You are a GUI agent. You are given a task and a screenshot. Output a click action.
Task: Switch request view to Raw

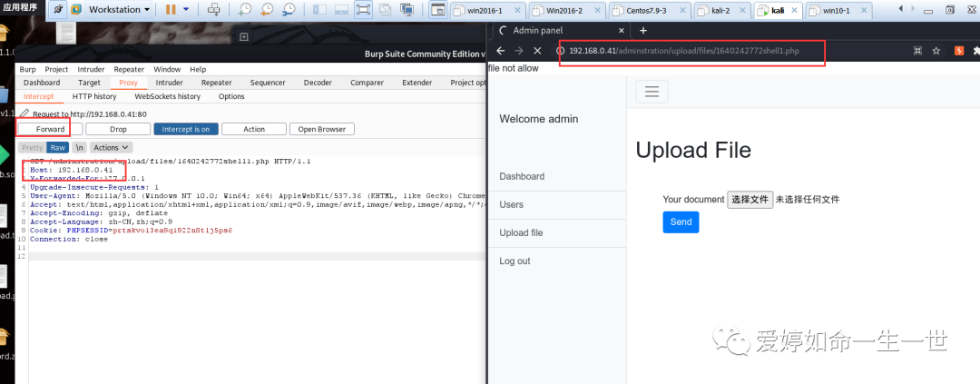coord(57,148)
